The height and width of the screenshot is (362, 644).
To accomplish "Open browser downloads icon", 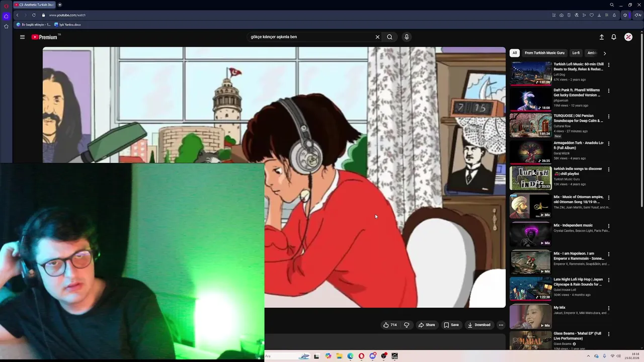I will [x=599, y=15].
